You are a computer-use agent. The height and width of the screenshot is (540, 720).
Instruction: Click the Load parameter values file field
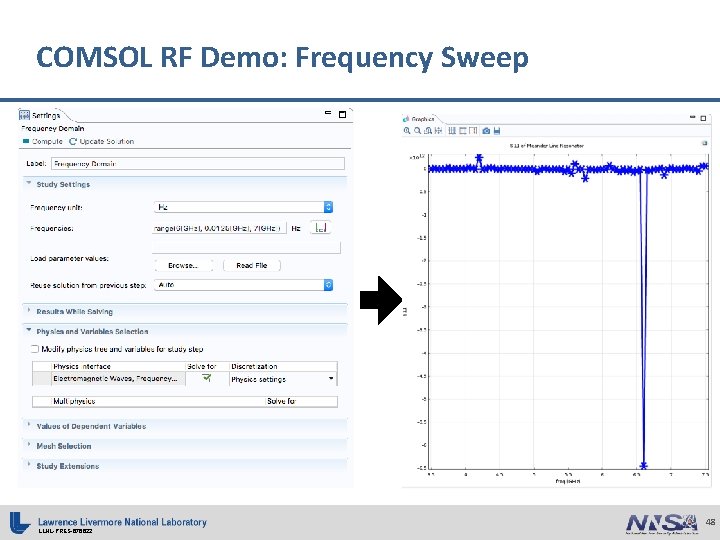click(246, 248)
